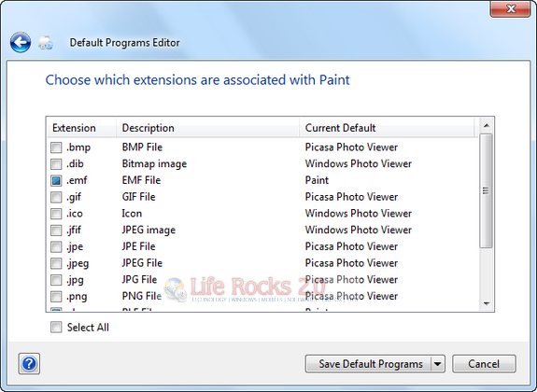Click the blue back arrow icon
Viewport: 537px width, 392px height.
(21, 42)
